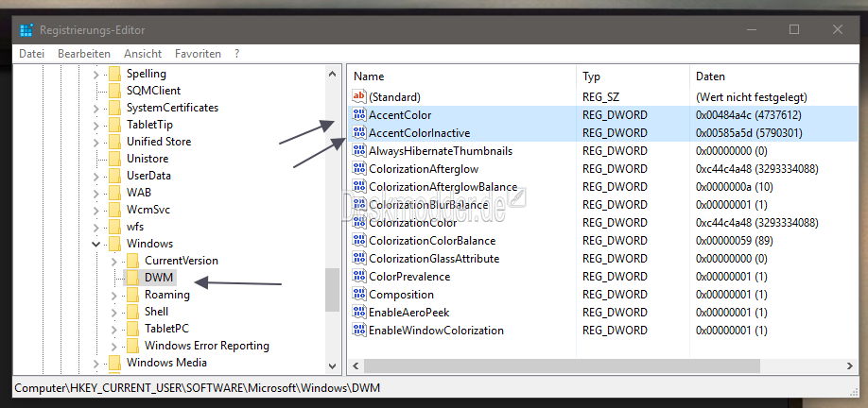Expand the SystemCertificates key
Screen dimensions: 868x408
click(x=96, y=109)
